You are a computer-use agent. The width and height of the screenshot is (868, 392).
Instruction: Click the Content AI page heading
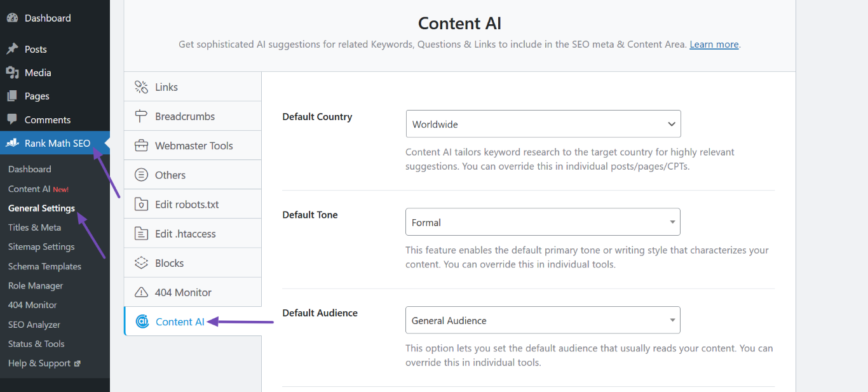(x=459, y=24)
